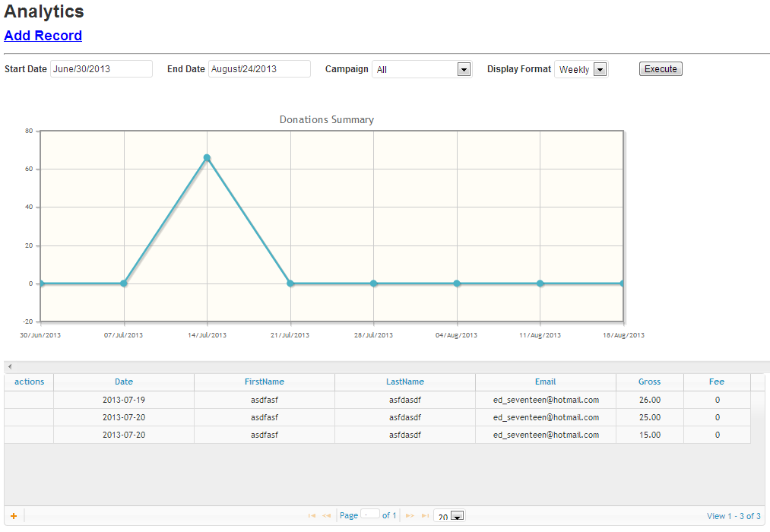Go to last page pager icon
Viewport: 770px width, 532px height.
coord(425,516)
